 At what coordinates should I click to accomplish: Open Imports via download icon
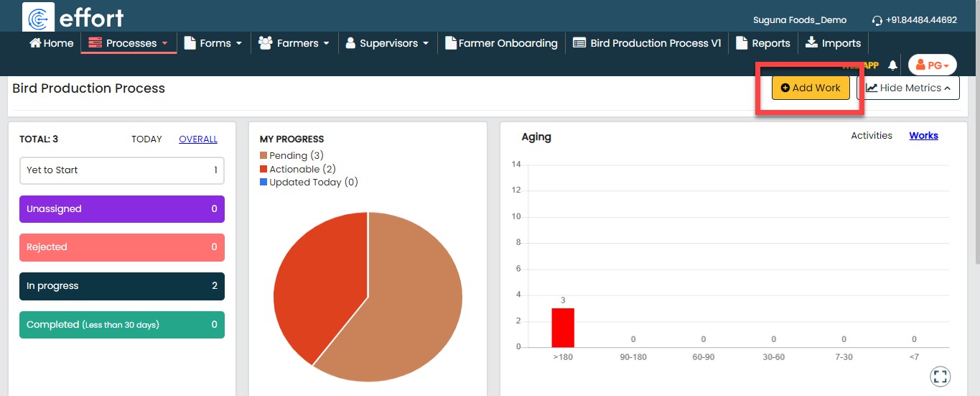coord(811,43)
